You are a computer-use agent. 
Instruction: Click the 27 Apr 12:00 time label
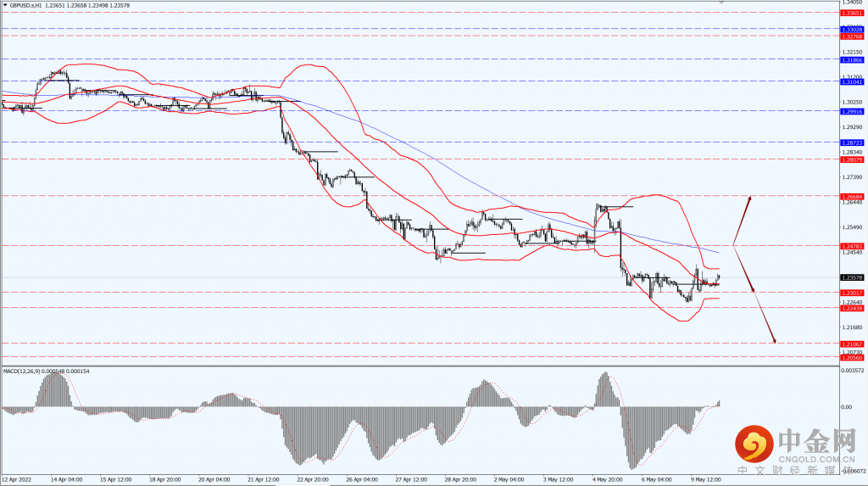click(411, 480)
